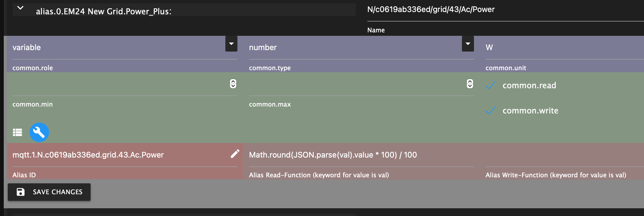Click the list view icon

[17, 132]
